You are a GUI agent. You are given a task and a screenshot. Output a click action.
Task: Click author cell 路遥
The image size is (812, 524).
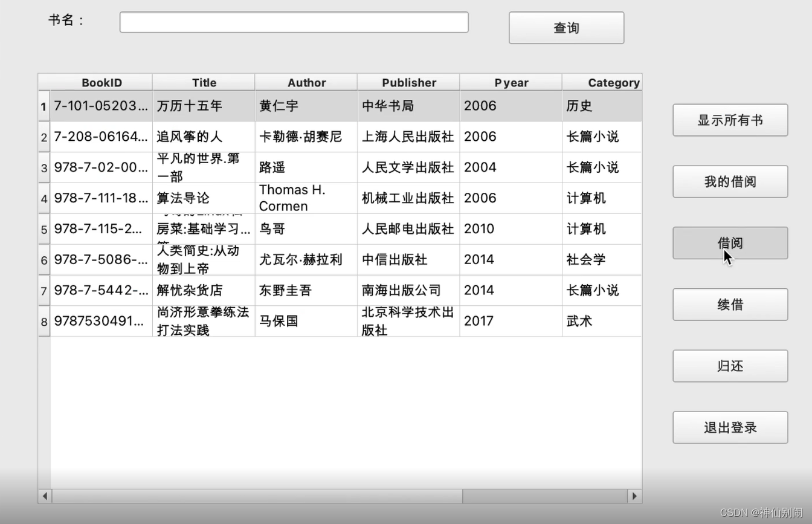pyautogui.click(x=306, y=168)
